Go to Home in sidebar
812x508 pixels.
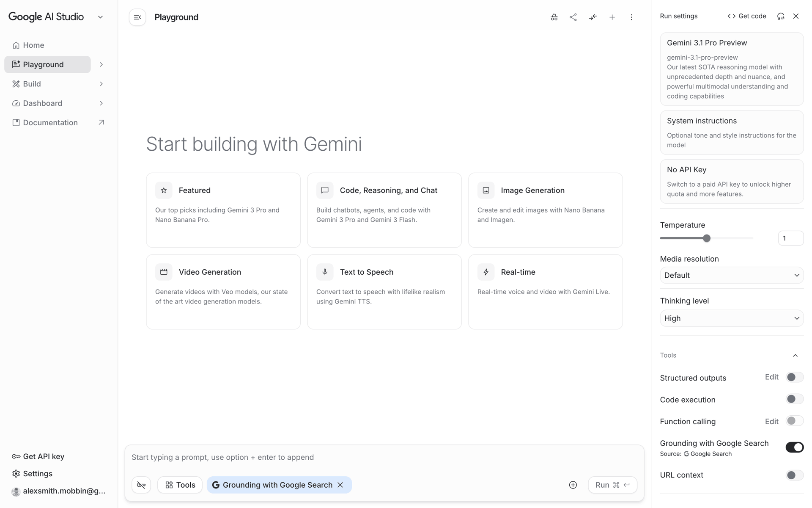click(34, 45)
